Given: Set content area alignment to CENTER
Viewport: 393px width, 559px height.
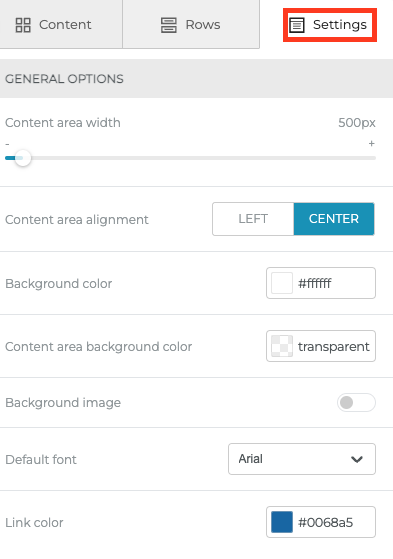Looking at the screenshot, I should 334,219.
